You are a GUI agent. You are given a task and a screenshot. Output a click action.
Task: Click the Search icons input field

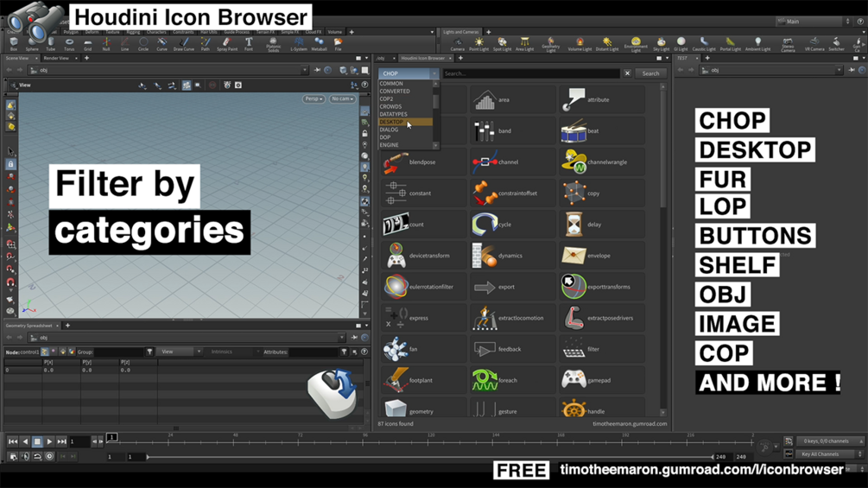tap(531, 73)
